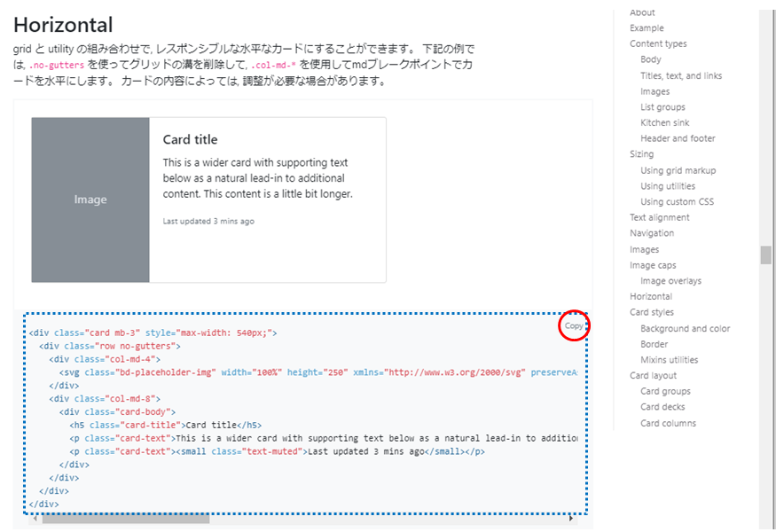Screen dimensions: 776x532
Task: Click the pink .no-gutters inline code
Action: [x=57, y=65]
